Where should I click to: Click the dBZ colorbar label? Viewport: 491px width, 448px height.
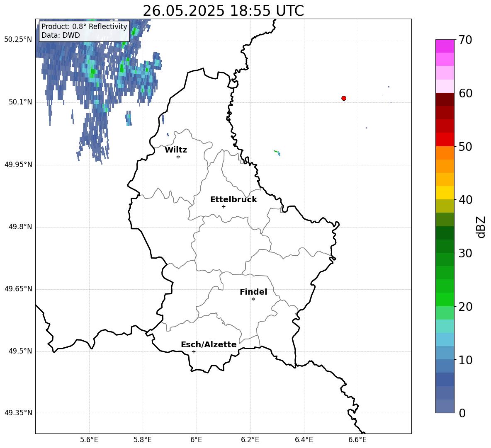(480, 227)
